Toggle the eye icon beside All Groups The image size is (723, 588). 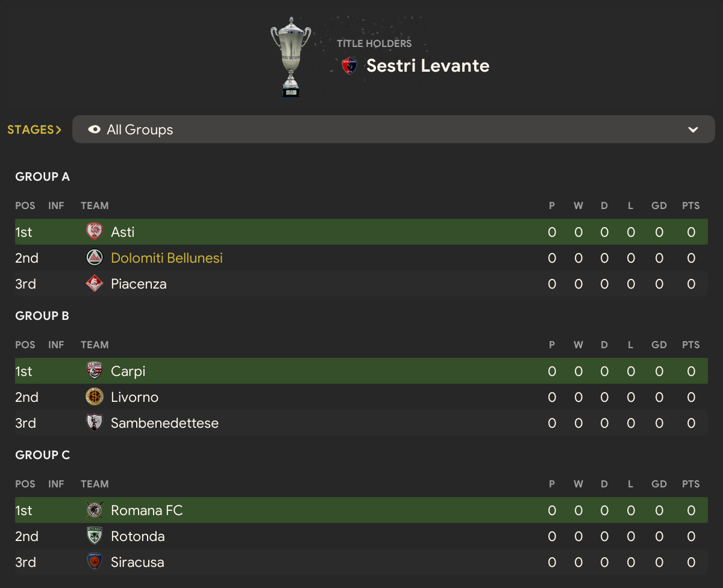coord(94,130)
